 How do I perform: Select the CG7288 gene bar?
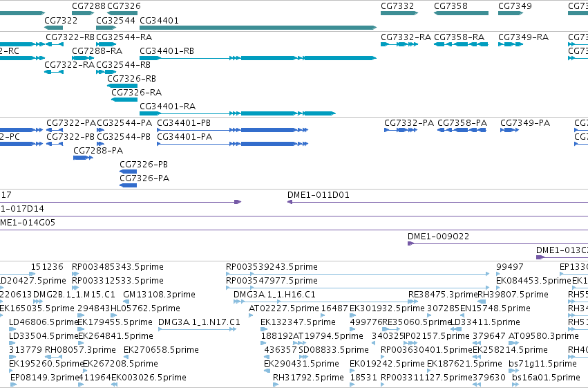[83, 13]
